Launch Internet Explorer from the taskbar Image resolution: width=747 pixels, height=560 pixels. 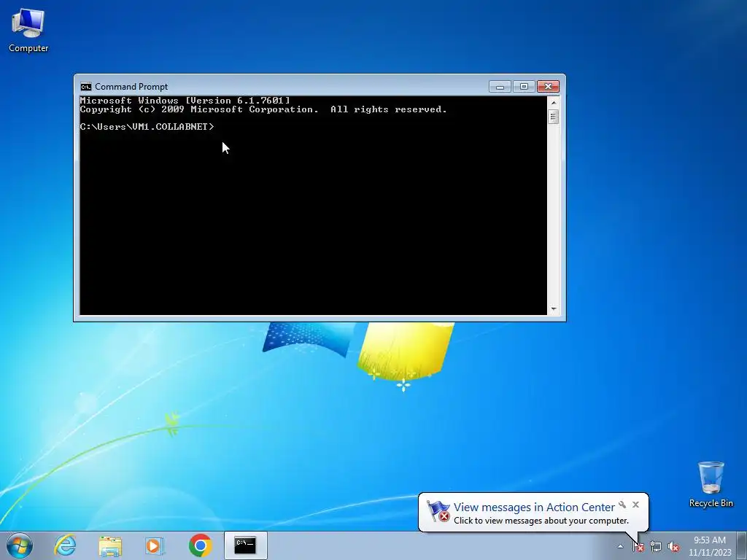click(x=65, y=545)
